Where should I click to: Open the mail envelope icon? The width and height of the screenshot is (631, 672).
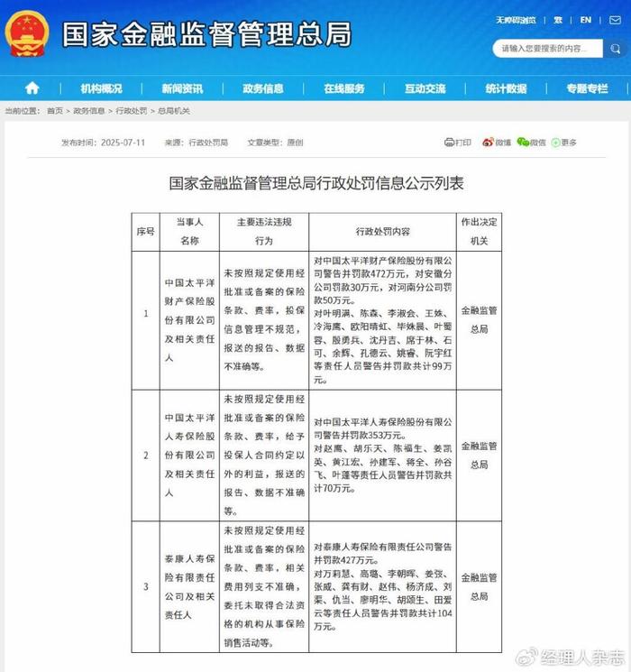[615, 20]
